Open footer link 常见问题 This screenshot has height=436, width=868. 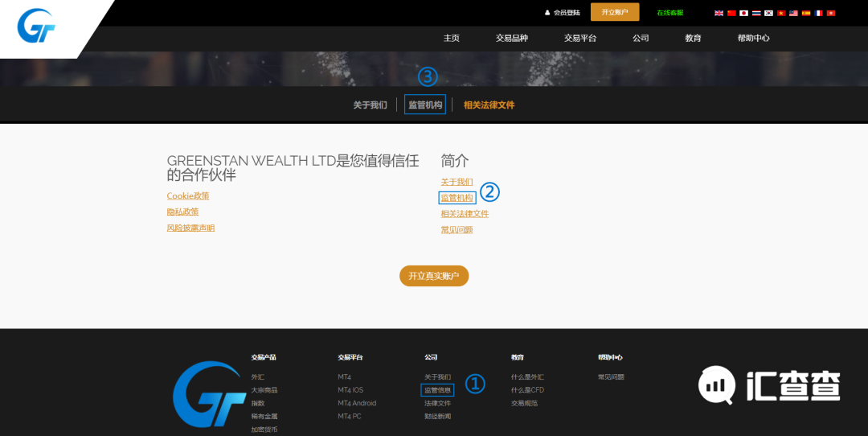pos(611,376)
